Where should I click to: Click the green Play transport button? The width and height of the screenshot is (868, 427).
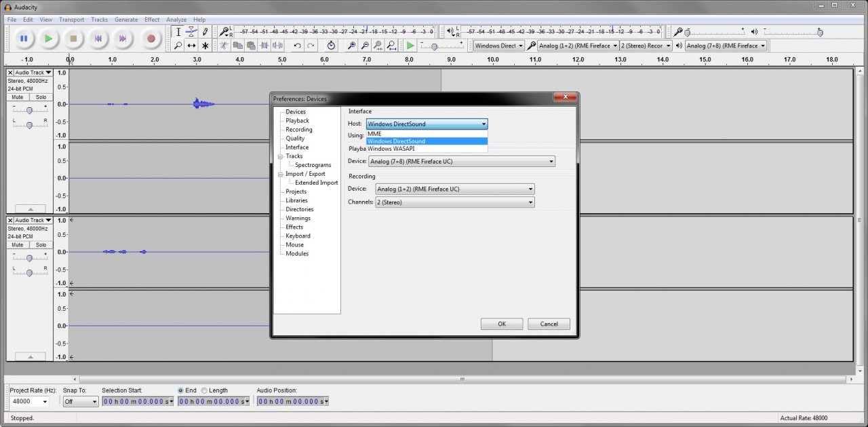[x=48, y=39]
